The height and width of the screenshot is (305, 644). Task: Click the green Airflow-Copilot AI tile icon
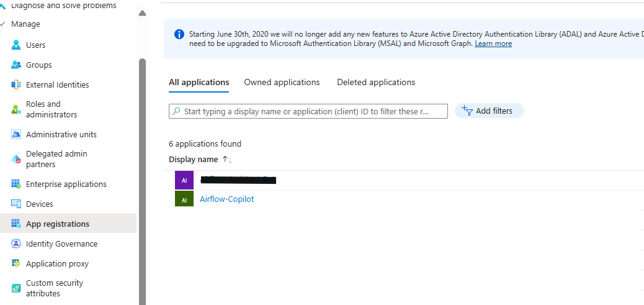(184, 199)
